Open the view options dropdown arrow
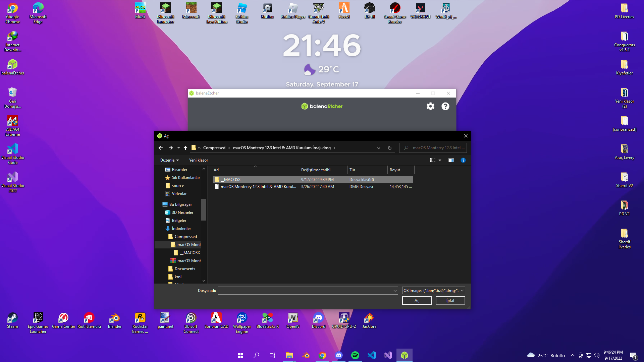 point(440,160)
